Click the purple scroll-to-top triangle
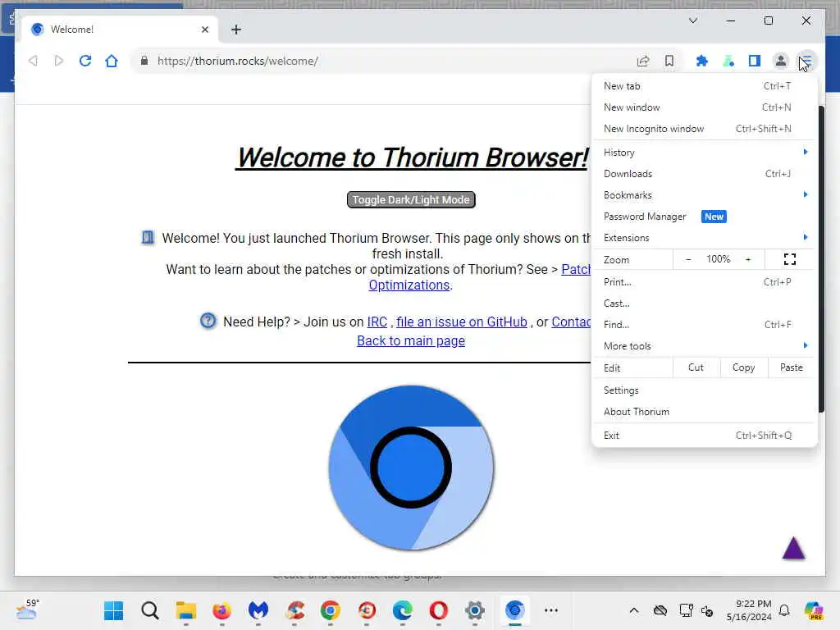Viewport: 840px width, 630px height. (793, 549)
